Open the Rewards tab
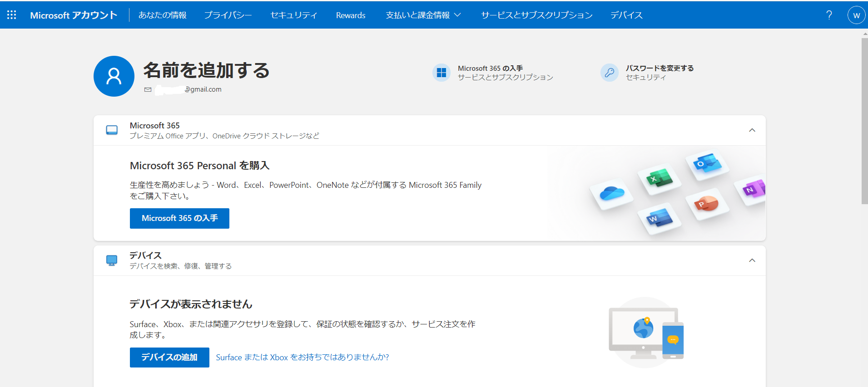 pos(351,15)
